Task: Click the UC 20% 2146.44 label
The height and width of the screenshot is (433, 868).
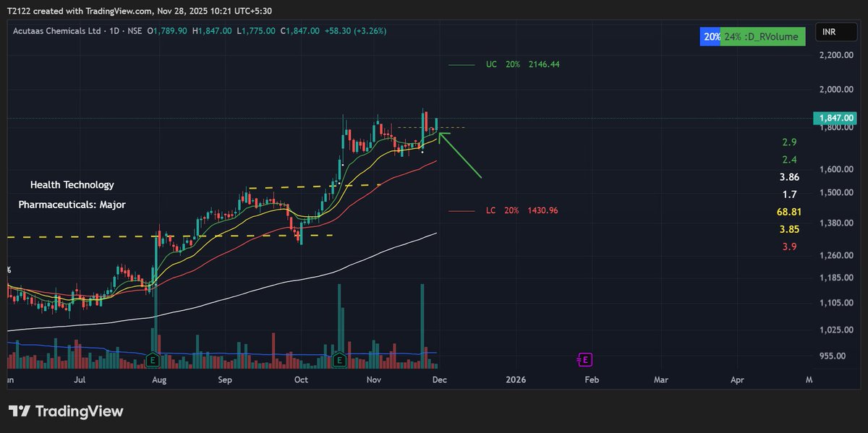Action: [522, 64]
